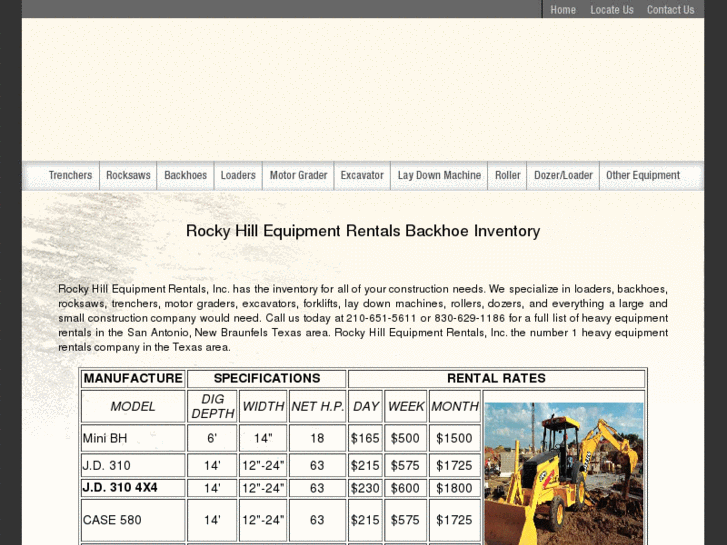Image resolution: width=727 pixels, height=545 pixels.
Task: Open the Contact Us link
Action: (670, 10)
